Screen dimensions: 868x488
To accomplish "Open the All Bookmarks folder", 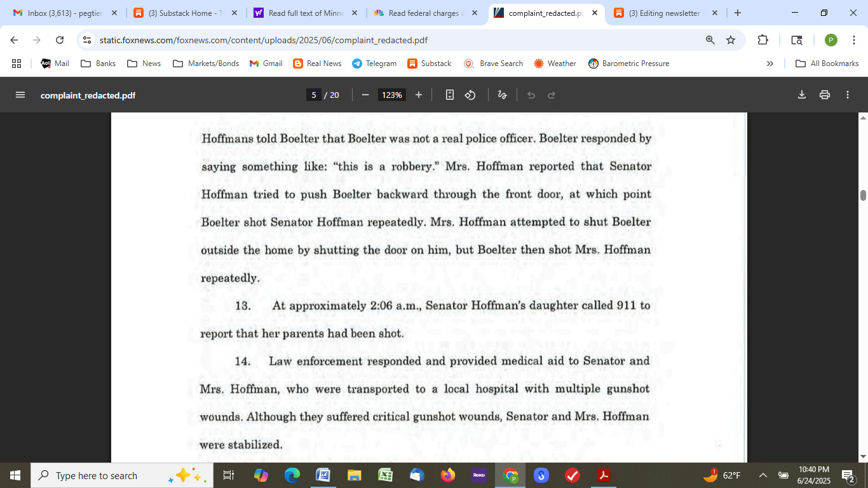I will click(827, 64).
